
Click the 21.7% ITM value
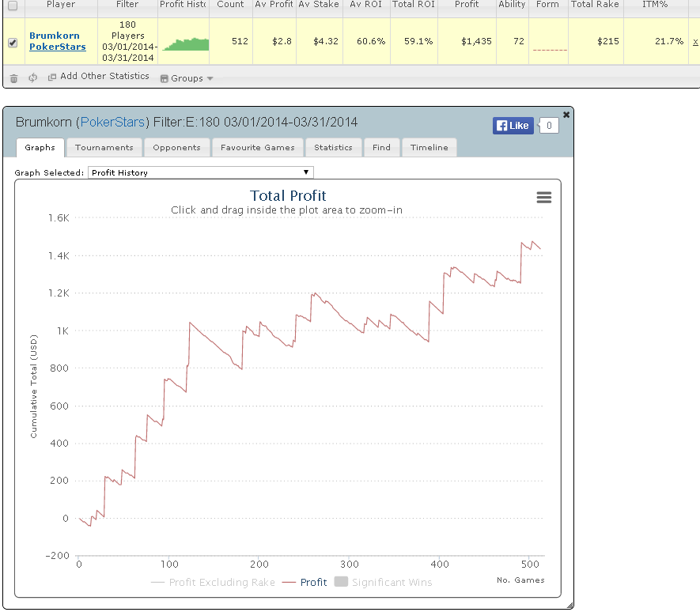(669, 42)
